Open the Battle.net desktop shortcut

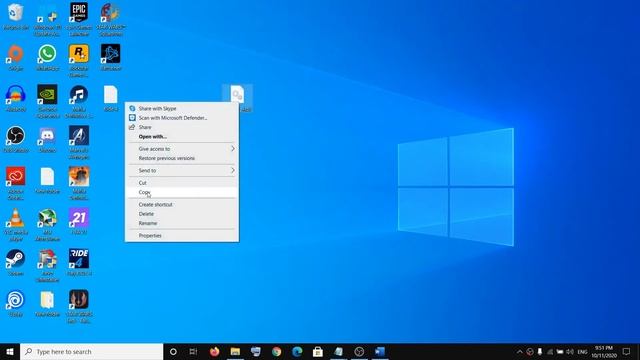[111, 58]
